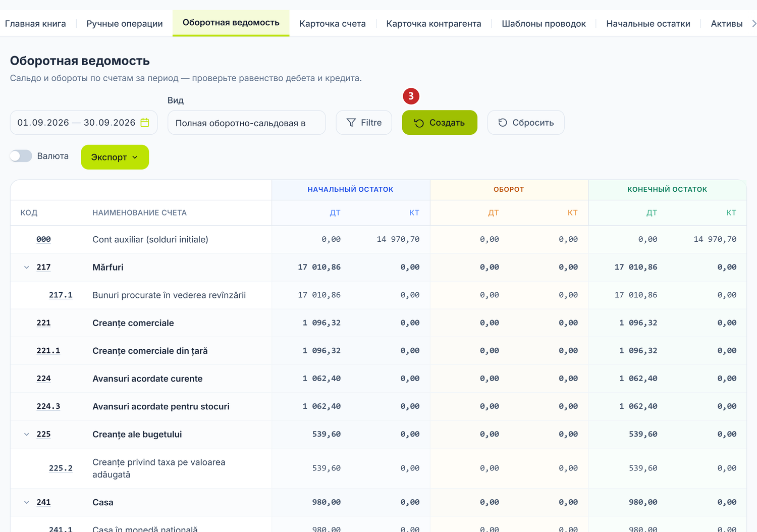Open the Активы tab

tap(726, 24)
